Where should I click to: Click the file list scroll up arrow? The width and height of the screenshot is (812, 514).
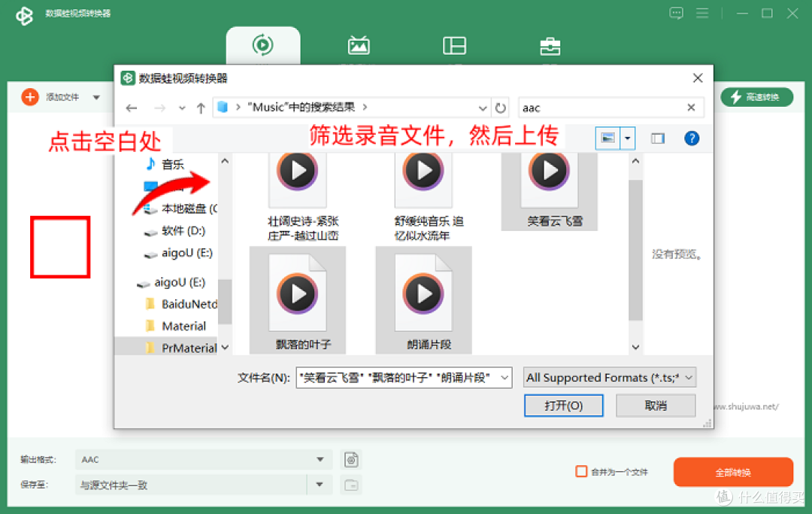pos(635,161)
